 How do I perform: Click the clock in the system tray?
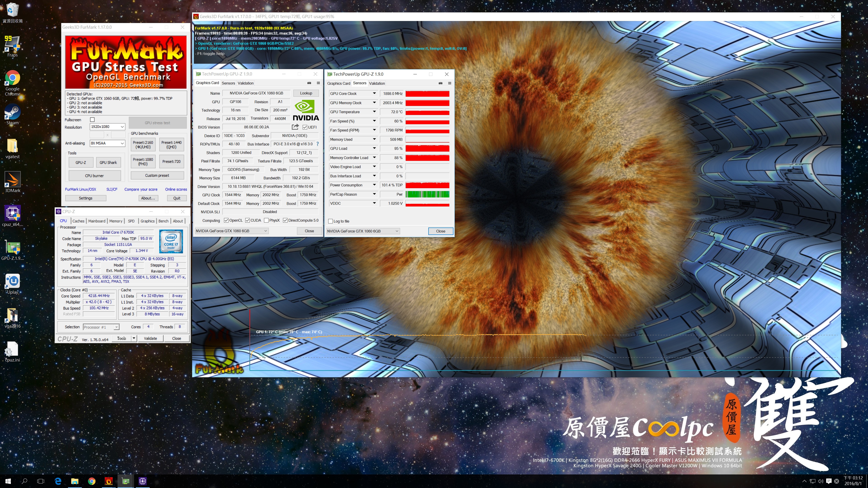[853, 481]
